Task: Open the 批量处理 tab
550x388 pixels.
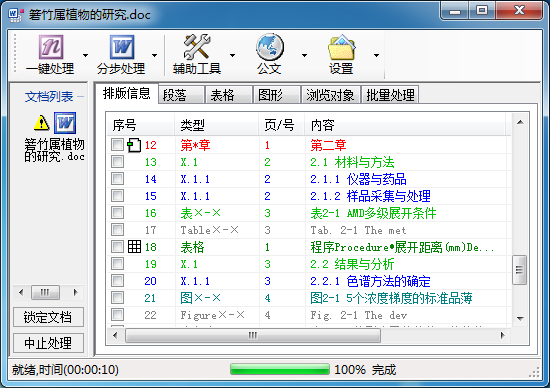Action: click(x=390, y=95)
